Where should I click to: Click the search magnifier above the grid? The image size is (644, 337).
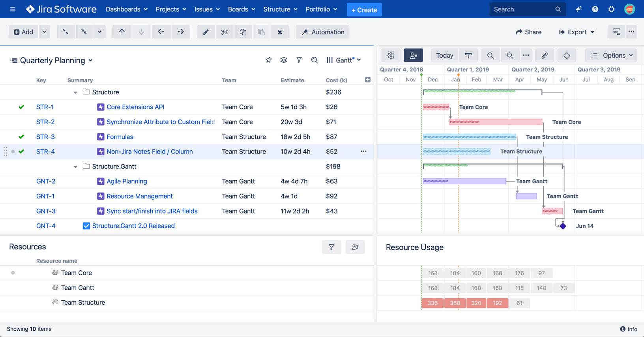(x=315, y=60)
